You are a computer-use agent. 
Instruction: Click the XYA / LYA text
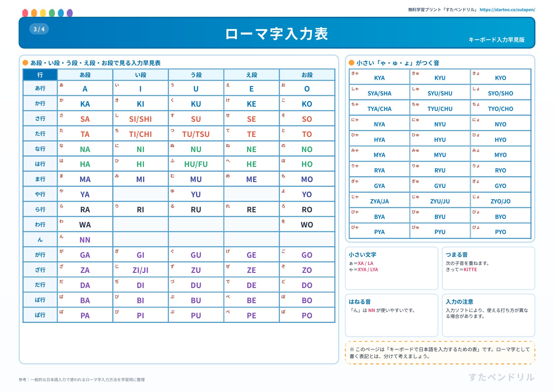pos(368,270)
